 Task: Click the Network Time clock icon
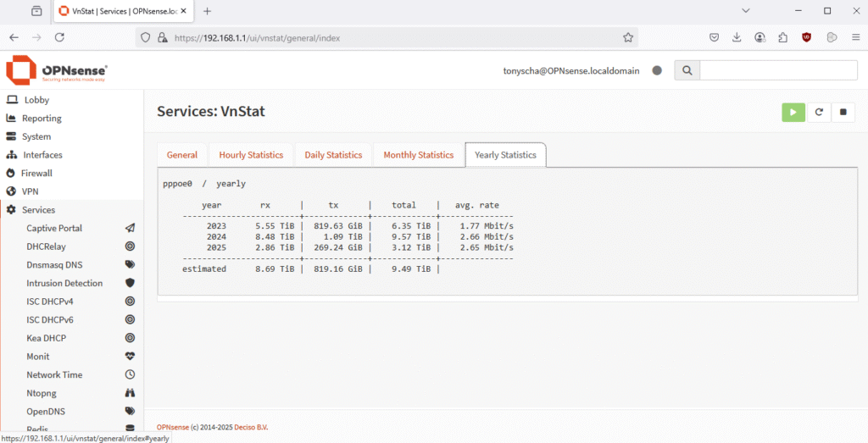[x=130, y=374]
